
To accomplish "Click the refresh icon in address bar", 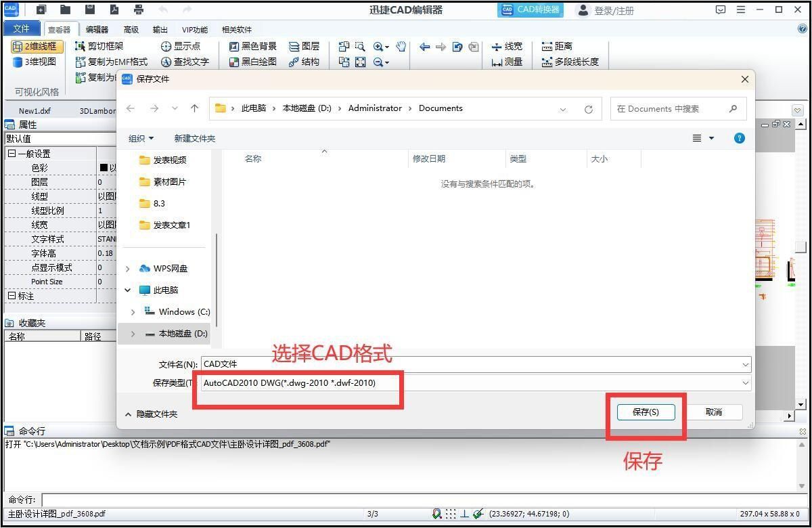I will [x=589, y=109].
